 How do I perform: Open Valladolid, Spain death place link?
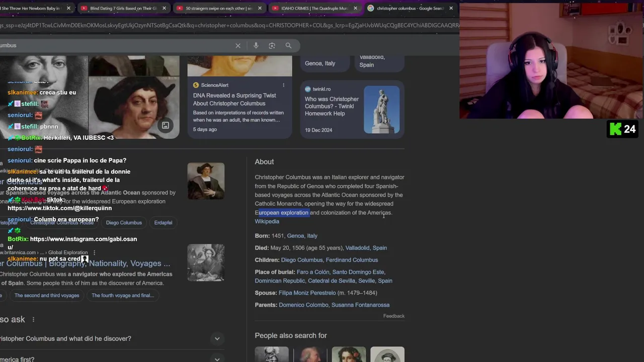366,248
